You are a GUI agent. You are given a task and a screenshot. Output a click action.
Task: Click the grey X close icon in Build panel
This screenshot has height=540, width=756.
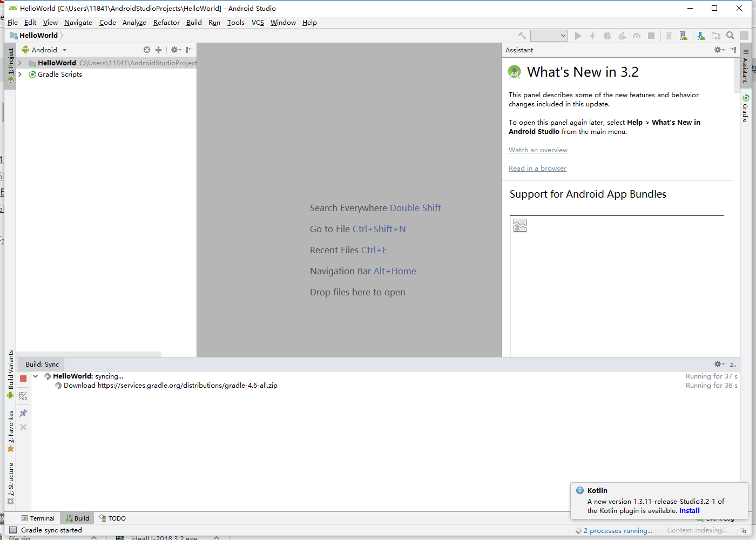click(23, 427)
